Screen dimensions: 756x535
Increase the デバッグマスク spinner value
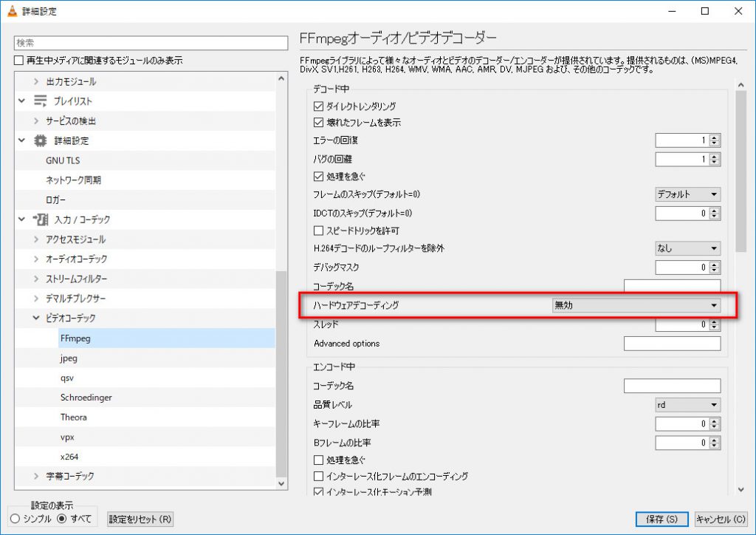(715, 265)
